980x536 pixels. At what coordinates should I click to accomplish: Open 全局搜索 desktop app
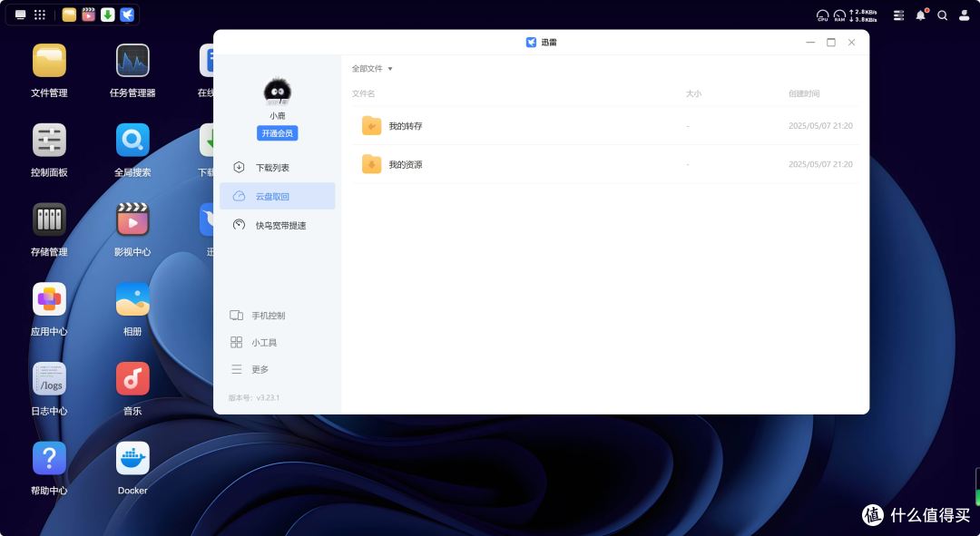tap(132, 140)
